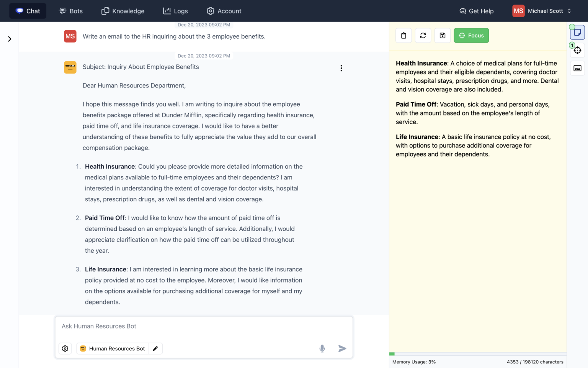Switch to the Knowledge tab

[122, 11]
